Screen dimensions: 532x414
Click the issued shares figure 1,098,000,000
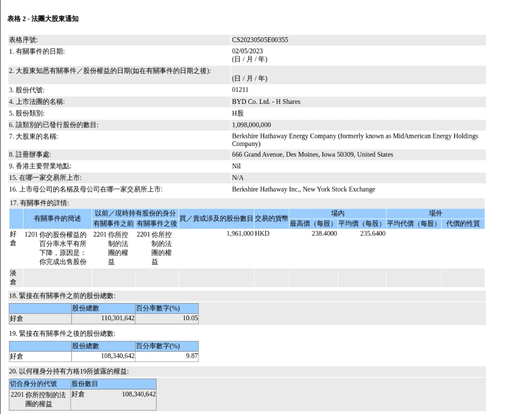click(251, 125)
